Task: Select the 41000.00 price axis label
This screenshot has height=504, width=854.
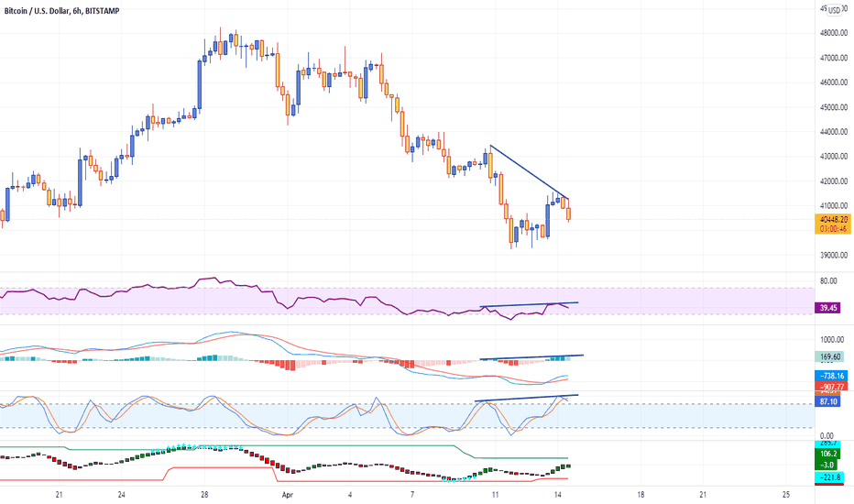Action: pyautogui.click(x=833, y=205)
